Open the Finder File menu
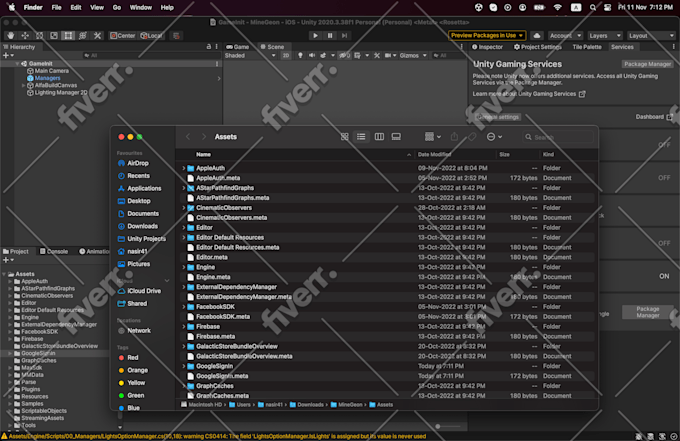 pyautogui.click(x=56, y=7)
